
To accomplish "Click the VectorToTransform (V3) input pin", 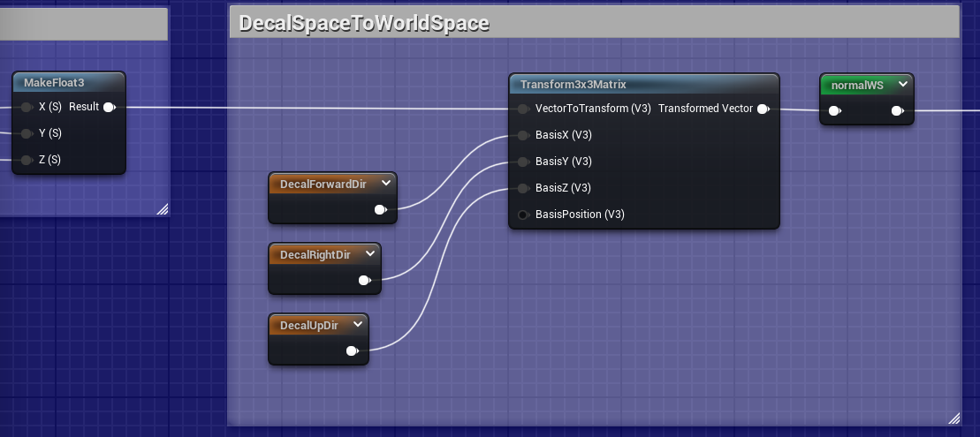I will point(523,109).
